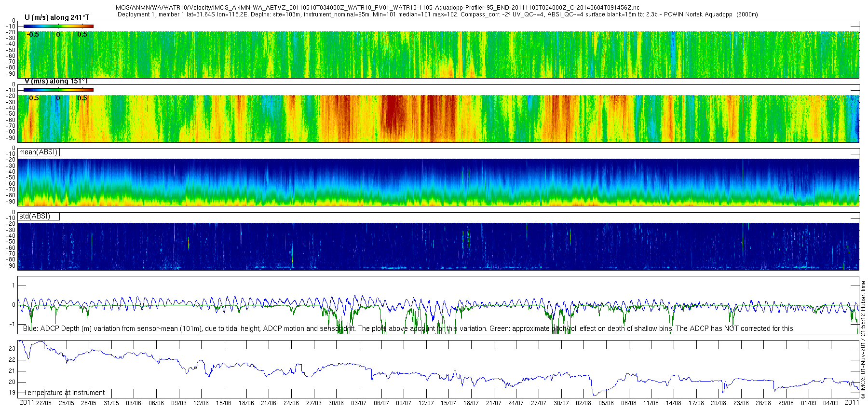Click inside the U velocity heatmap panel
Image resolution: width=868 pixels, height=410 pixels.
pos(438,55)
